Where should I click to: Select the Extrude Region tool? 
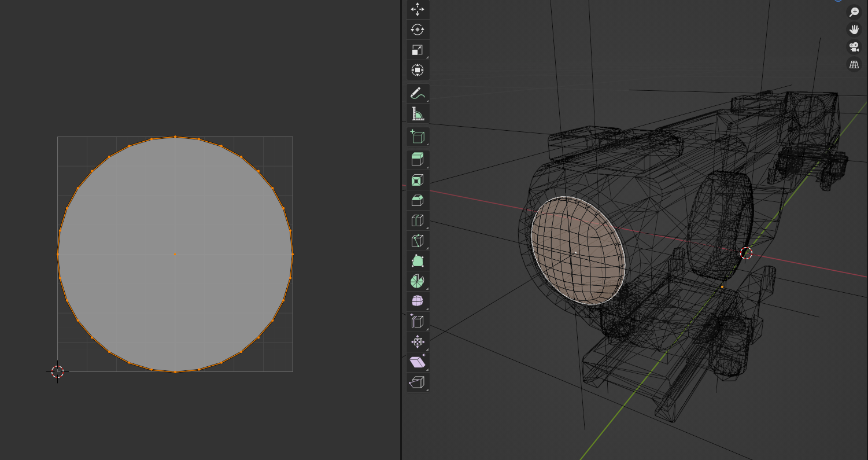pyautogui.click(x=418, y=160)
